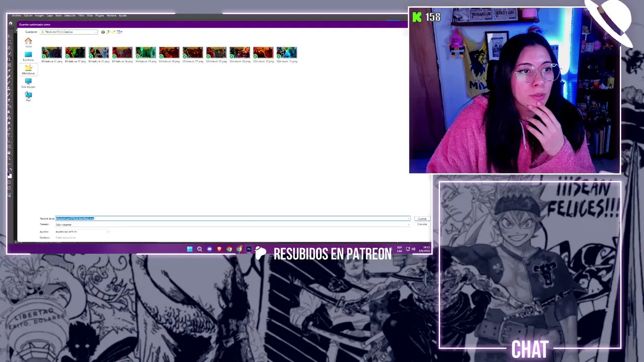Select thumbnail Miniatura 10.png
Screen dimensions: 644x362
pos(263,54)
